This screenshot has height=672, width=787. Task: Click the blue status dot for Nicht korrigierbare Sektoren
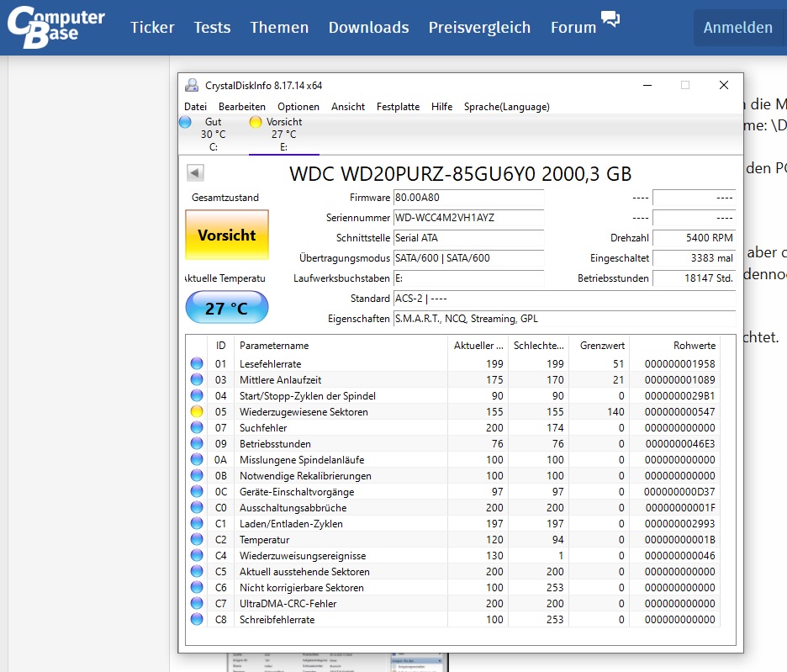pos(197,588)
